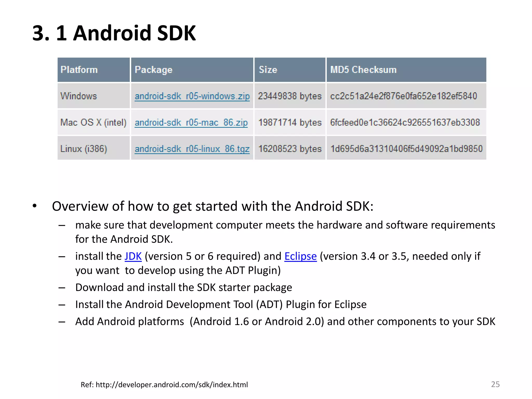Open the android-sdk_r05-mac_86.zip download link
The image size is (532, 399).
coord(191,122)
